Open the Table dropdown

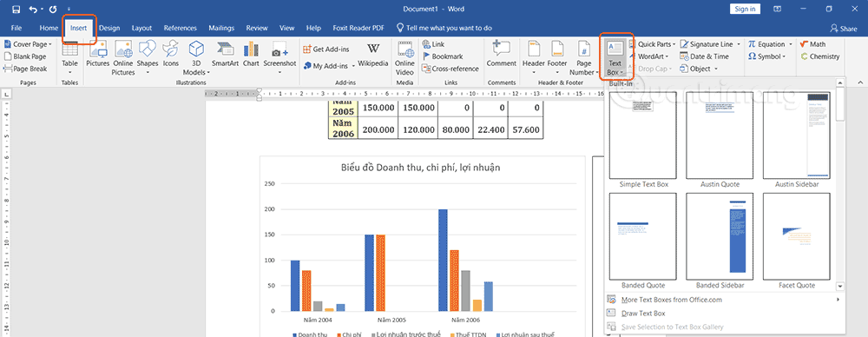tap(69, 57)
